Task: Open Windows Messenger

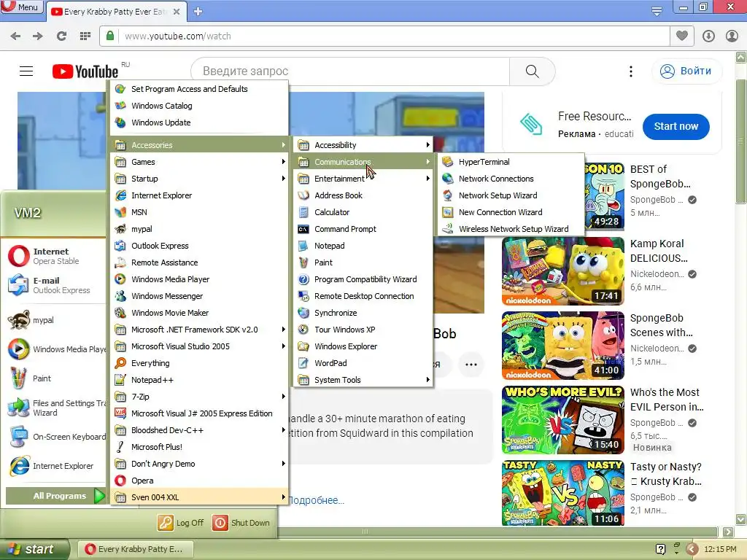Action: coord(200,296)
